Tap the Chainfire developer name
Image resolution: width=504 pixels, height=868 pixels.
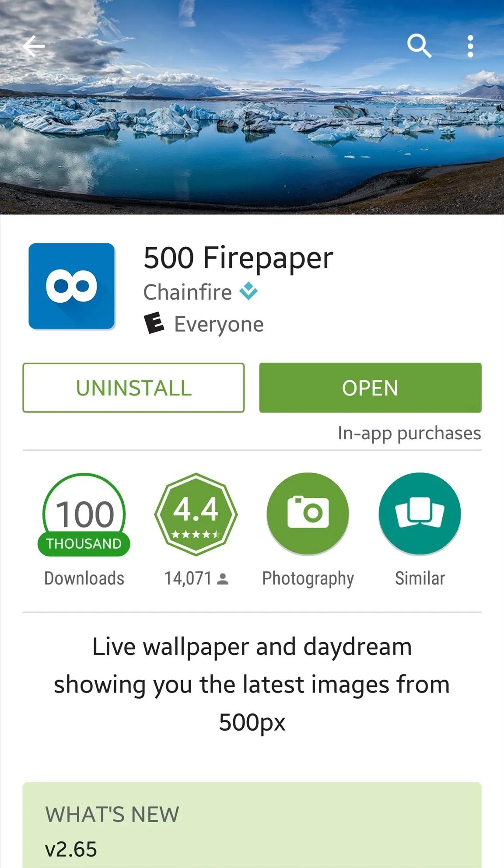(x=188, y=292)
